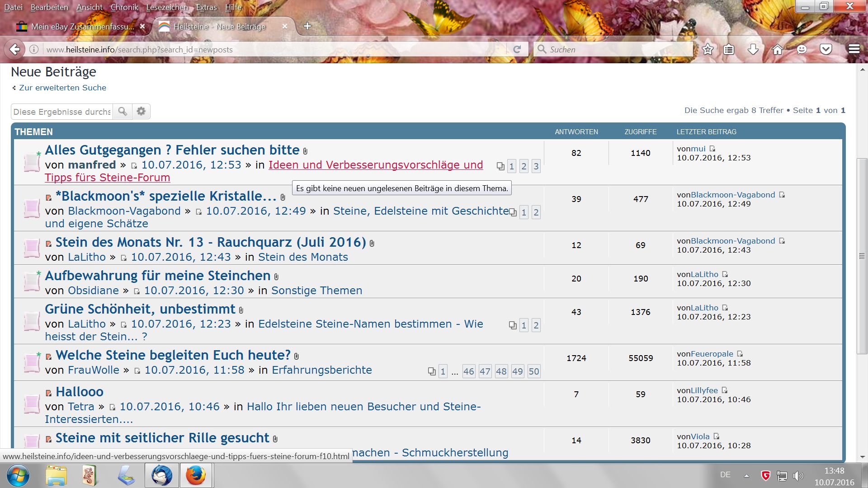The image size is (868, 488).
Task: Click the search magnifier button in results box
Action: click(x=123, y=111)
